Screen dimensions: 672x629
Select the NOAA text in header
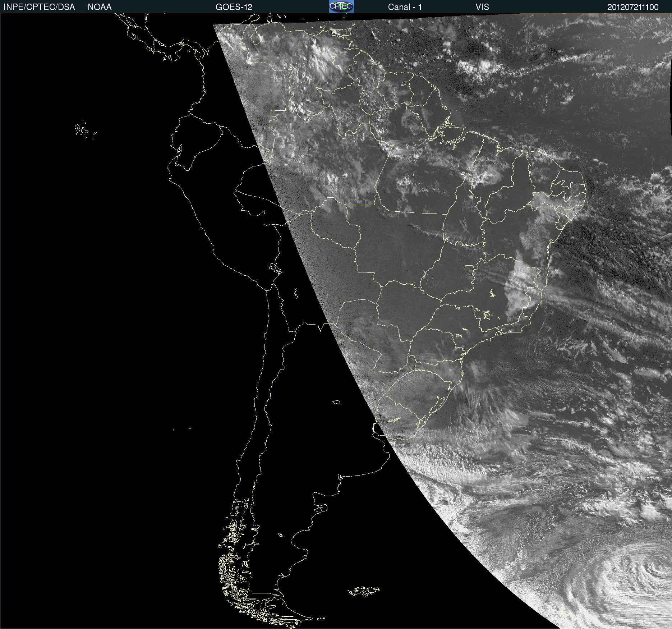100,7
